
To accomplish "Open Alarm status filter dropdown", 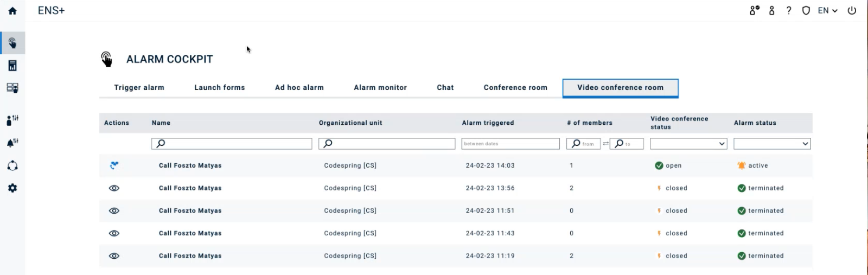I will [772, 144].
